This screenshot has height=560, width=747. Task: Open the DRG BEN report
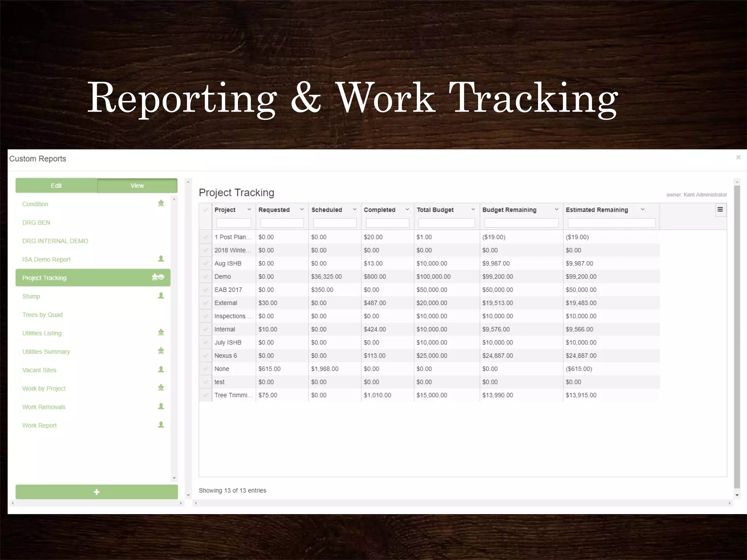click(36, 222)
